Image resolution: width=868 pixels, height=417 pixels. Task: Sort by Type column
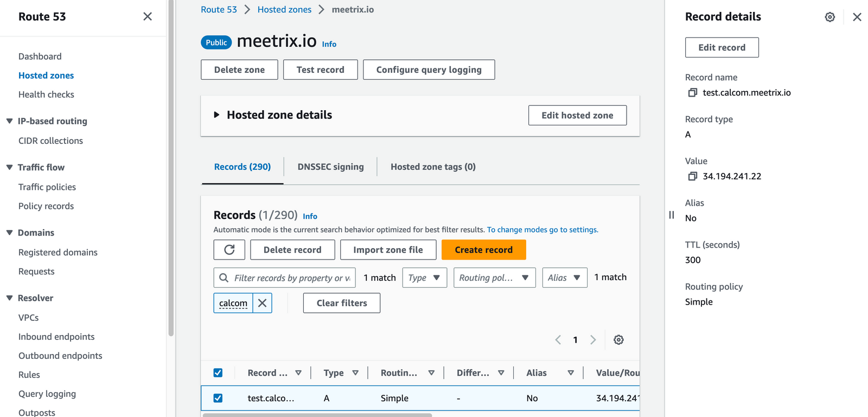pos(355,373)
